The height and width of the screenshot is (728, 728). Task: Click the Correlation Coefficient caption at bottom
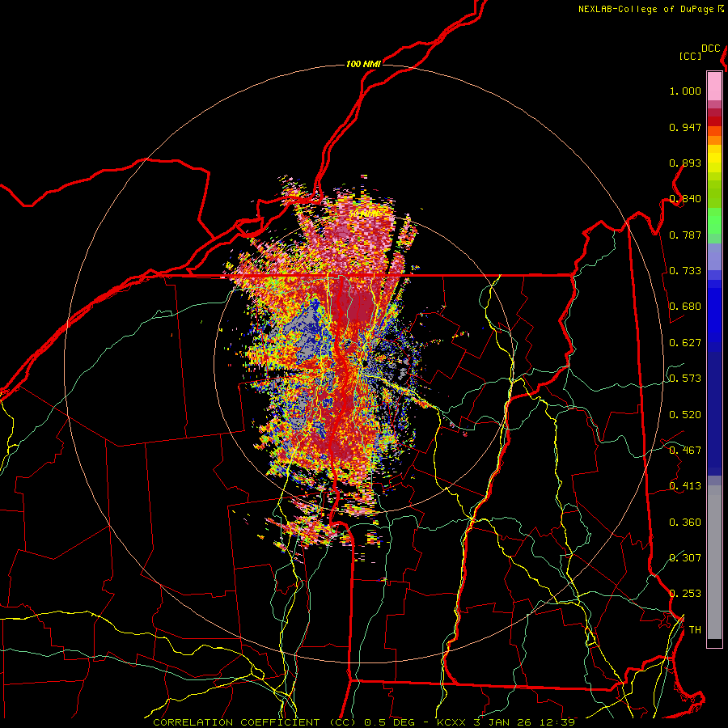(363, 722)
